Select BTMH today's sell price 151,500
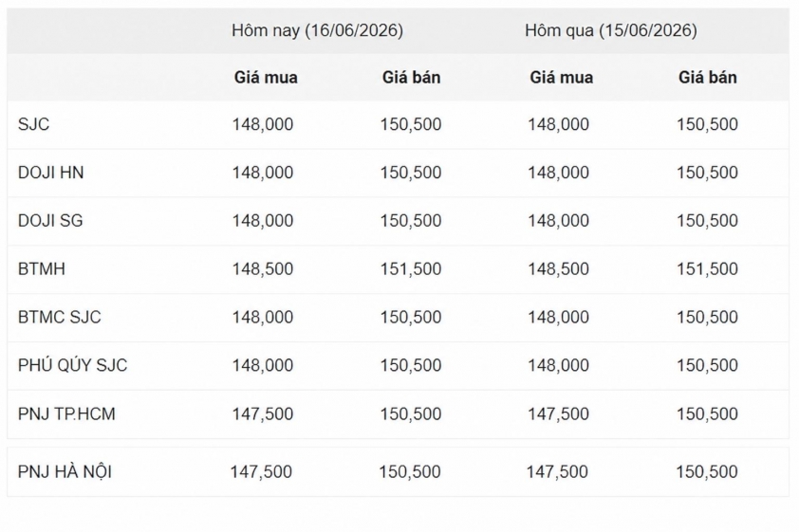The width and height of the screenshot is (799, 532). (411, 268)
